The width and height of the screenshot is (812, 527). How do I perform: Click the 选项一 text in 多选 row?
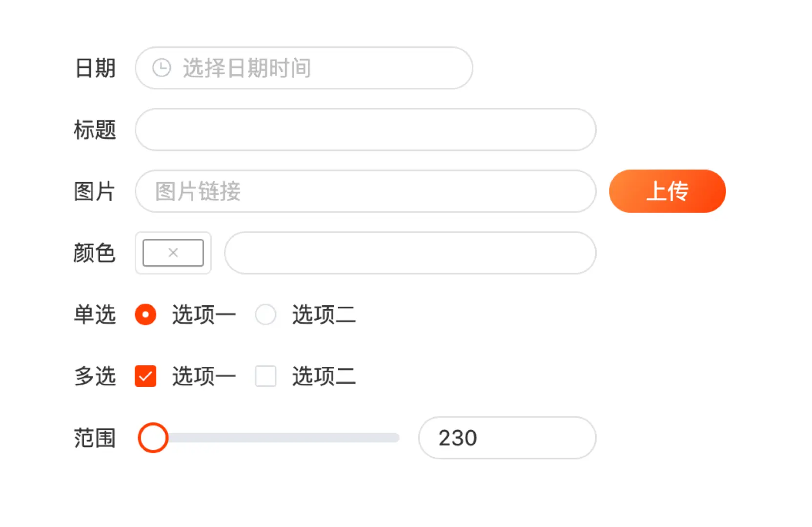[x=203, y=376]
